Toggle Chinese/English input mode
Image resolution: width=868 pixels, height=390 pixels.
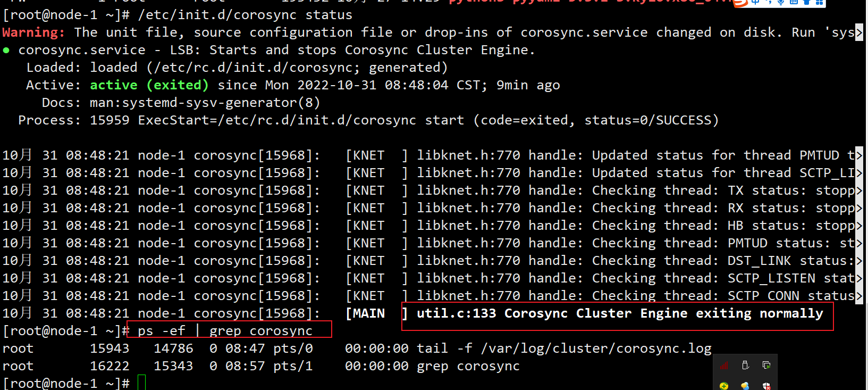pos(755,2)
